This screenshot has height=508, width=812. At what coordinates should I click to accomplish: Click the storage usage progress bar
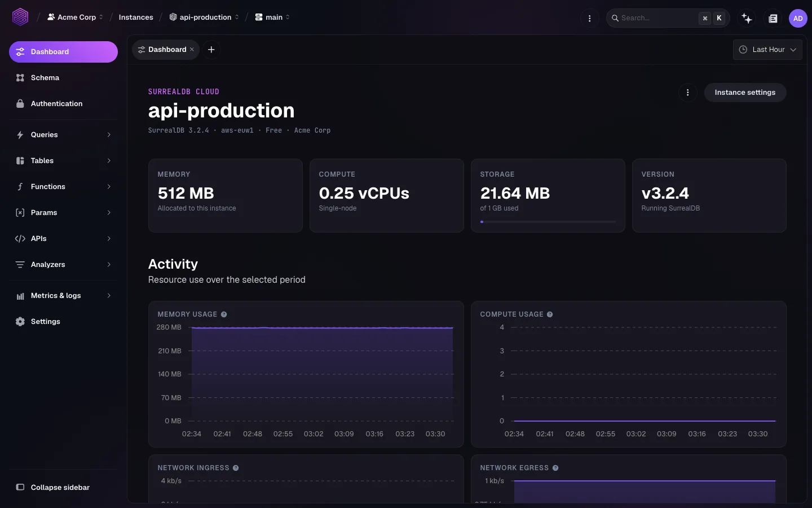[548, 222]
